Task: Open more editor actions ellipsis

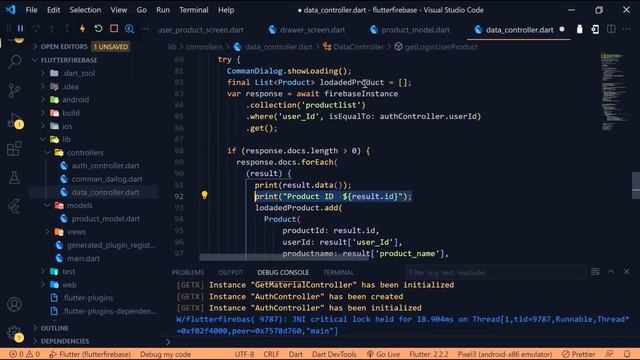Action: [627, 29]
